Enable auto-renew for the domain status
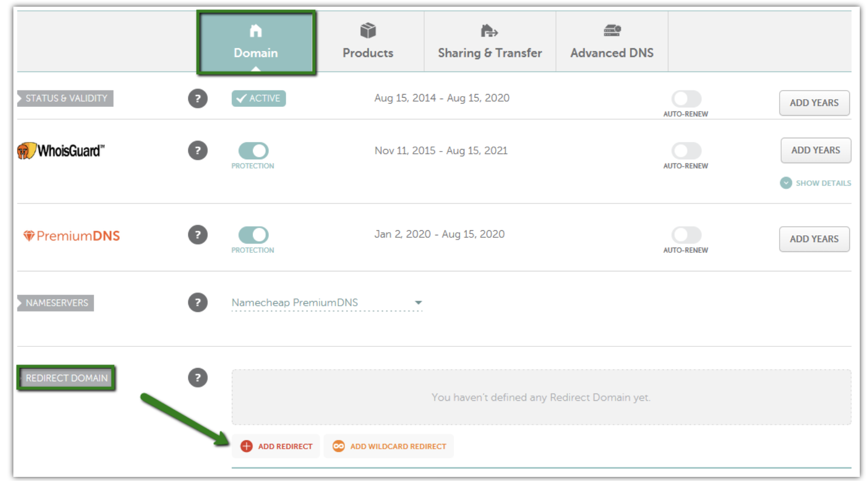The image size is (868, 481). pos(686,99)
